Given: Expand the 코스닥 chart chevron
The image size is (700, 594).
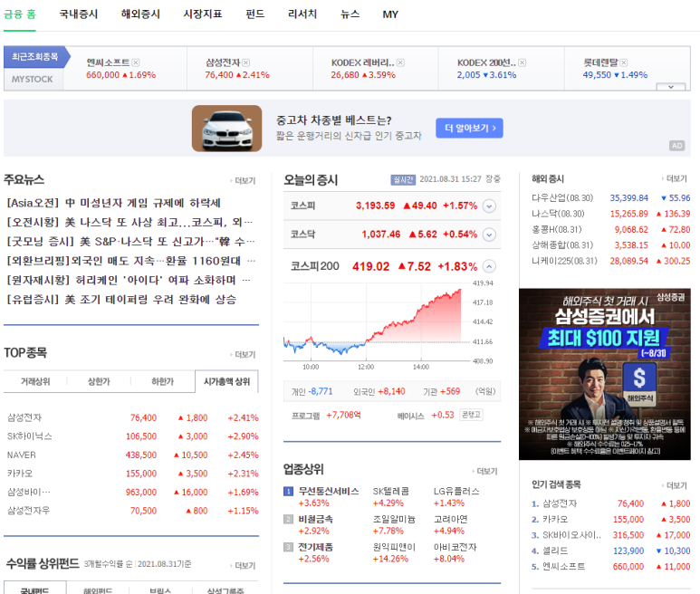Looking at the screenshot, I should 489,235.
